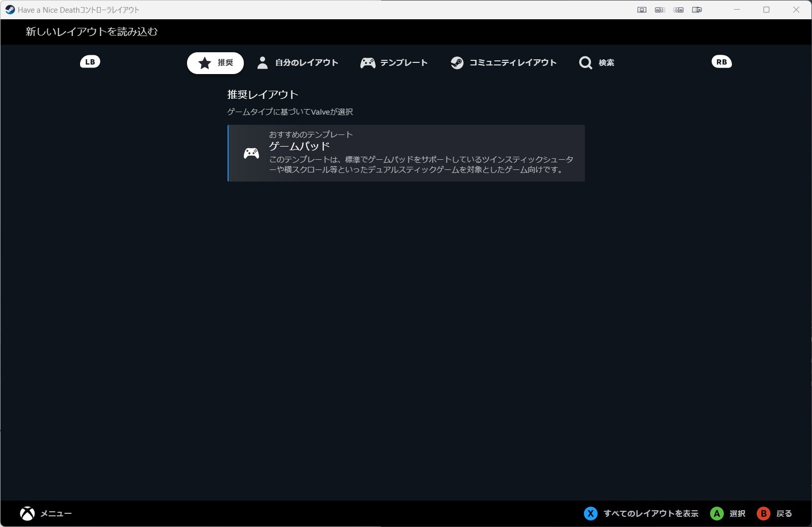The height and width of the screenshot is (527, 812).
Task: Click the text ゲームタイプに基づいてValveが選択
Action: [290, 112]
